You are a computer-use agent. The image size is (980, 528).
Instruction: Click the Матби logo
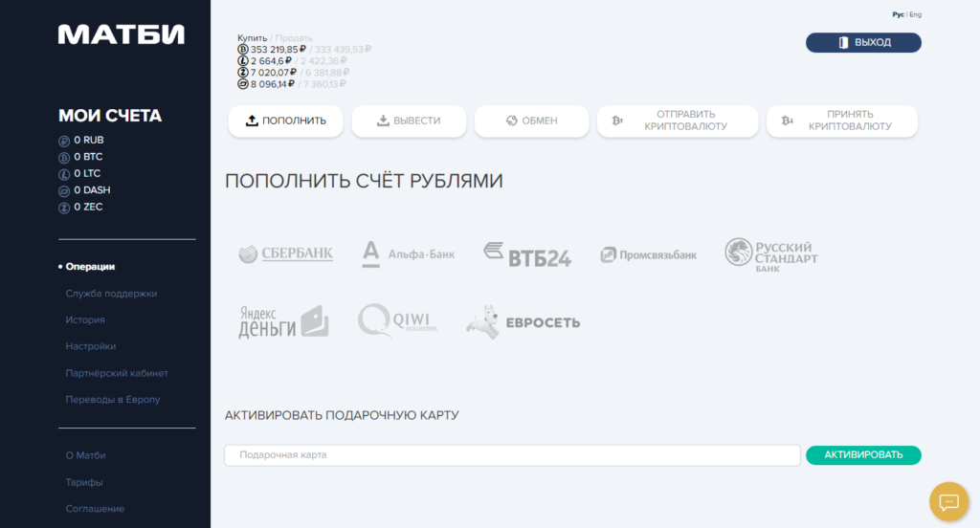point(122,34)
